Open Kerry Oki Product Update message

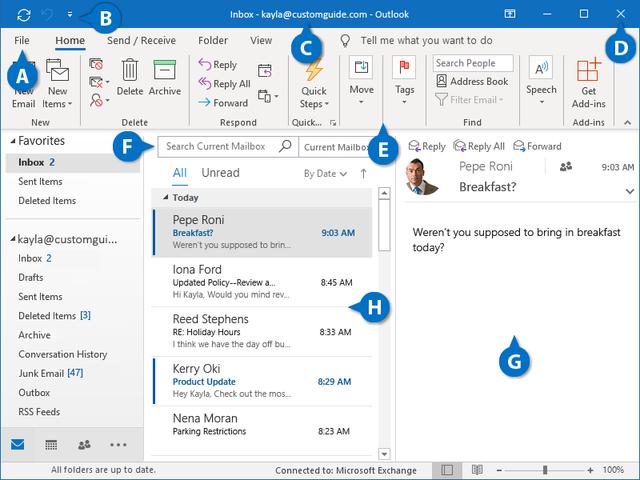point(262,381)
